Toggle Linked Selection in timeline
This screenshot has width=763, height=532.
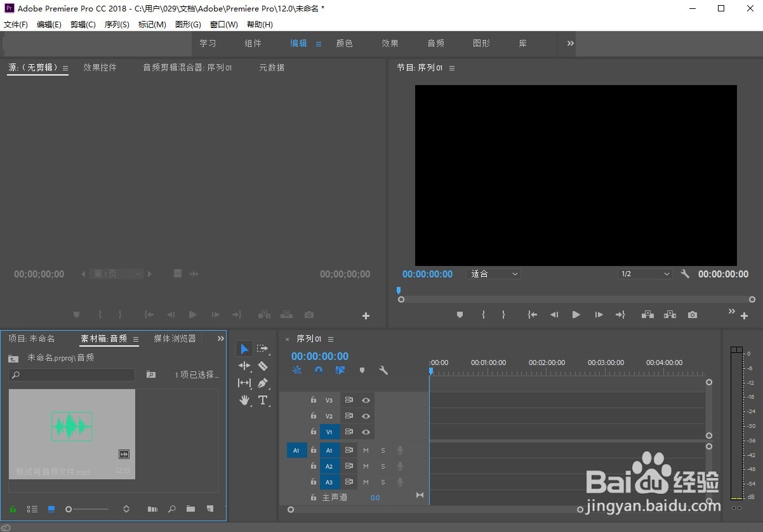(340, 370)
